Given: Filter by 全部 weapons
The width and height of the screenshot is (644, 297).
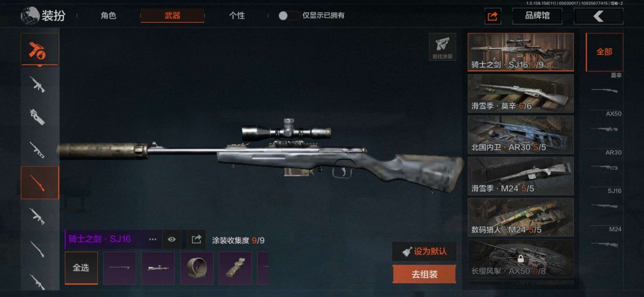Looking at the screenshot, I should coord(604,52).
